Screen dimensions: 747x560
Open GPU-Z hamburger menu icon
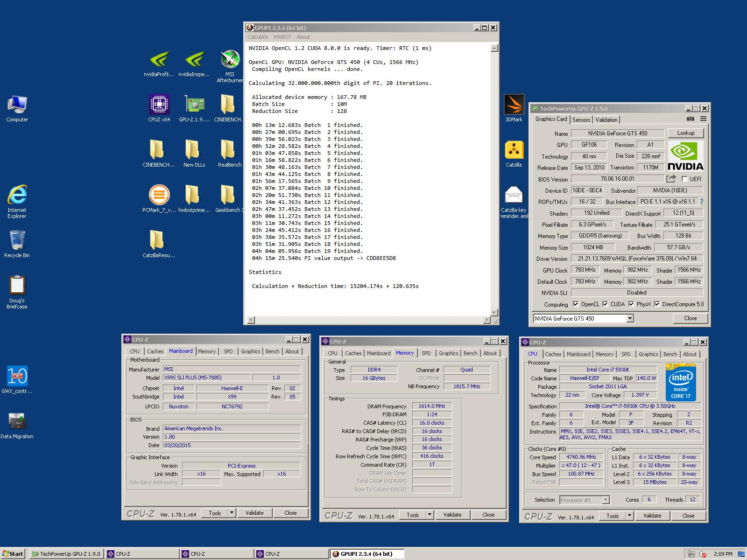(703, 119)
